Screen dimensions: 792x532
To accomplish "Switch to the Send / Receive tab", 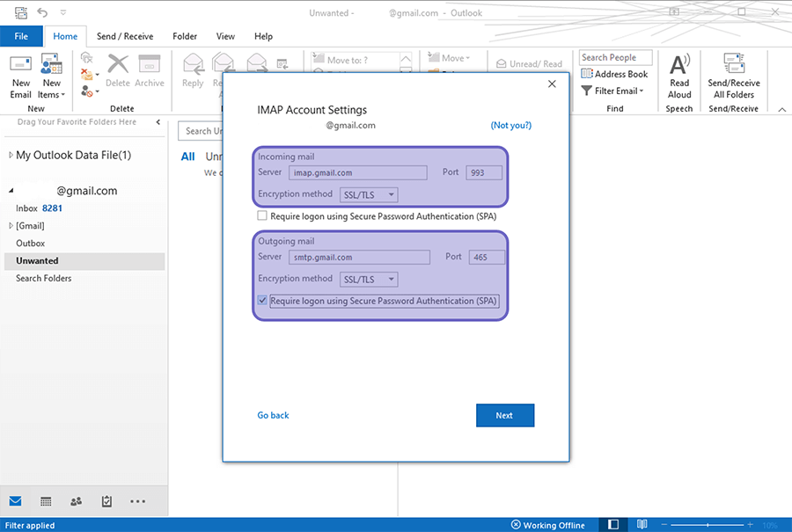I will pos(125,36).
